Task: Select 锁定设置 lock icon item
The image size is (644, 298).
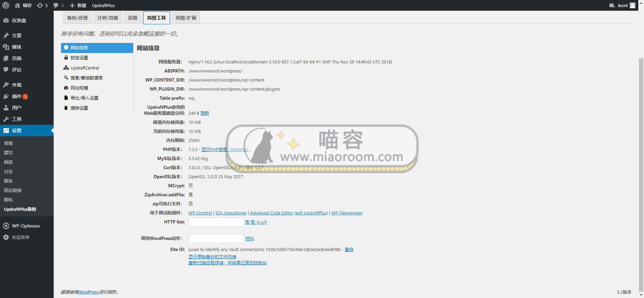Action: (66, 58)
